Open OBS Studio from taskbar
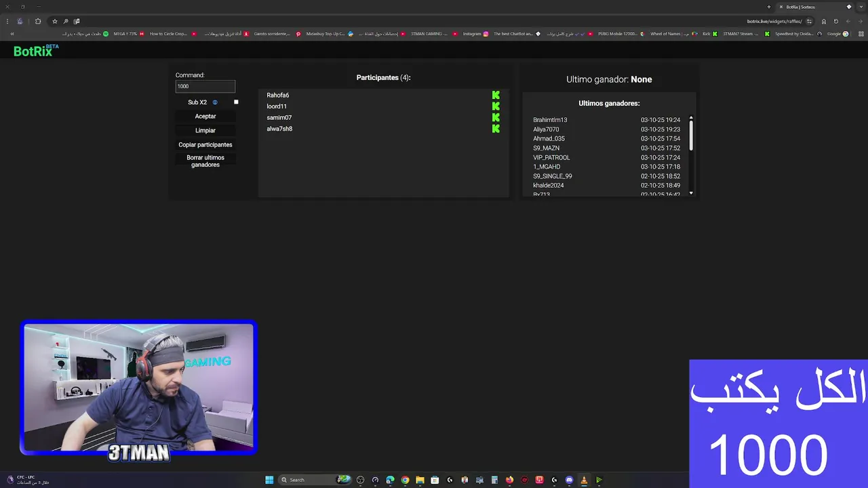Image resolution: width=868 pixels, height=488 pixels. click(360, 480)
